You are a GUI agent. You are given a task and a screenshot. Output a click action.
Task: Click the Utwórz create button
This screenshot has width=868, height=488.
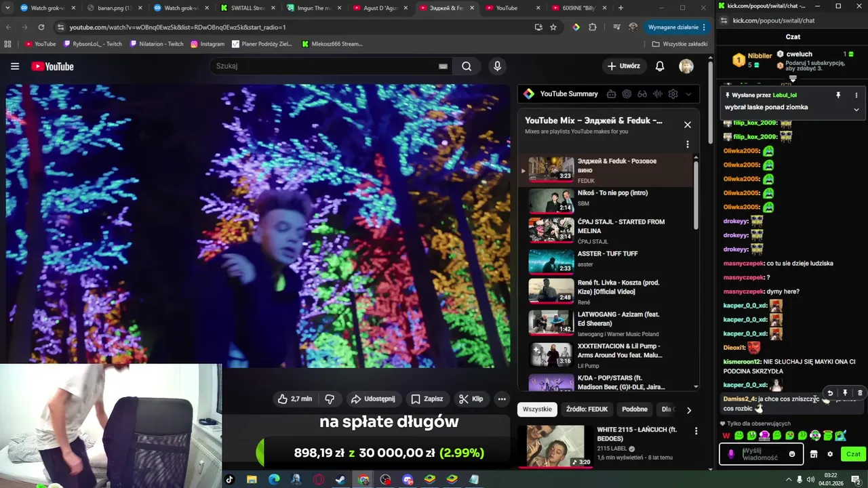pyautogui.click(x=623, y=66)
